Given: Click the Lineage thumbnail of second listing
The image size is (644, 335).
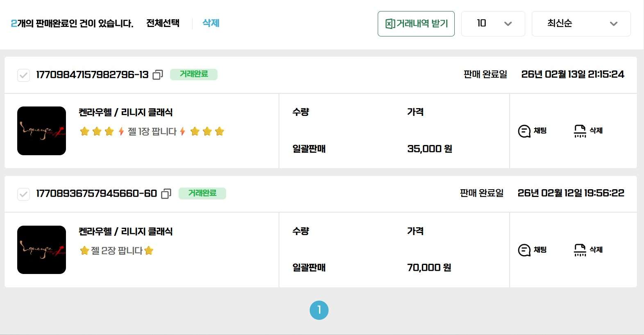Looking at the screenshot, I should [x=41, y=250].
